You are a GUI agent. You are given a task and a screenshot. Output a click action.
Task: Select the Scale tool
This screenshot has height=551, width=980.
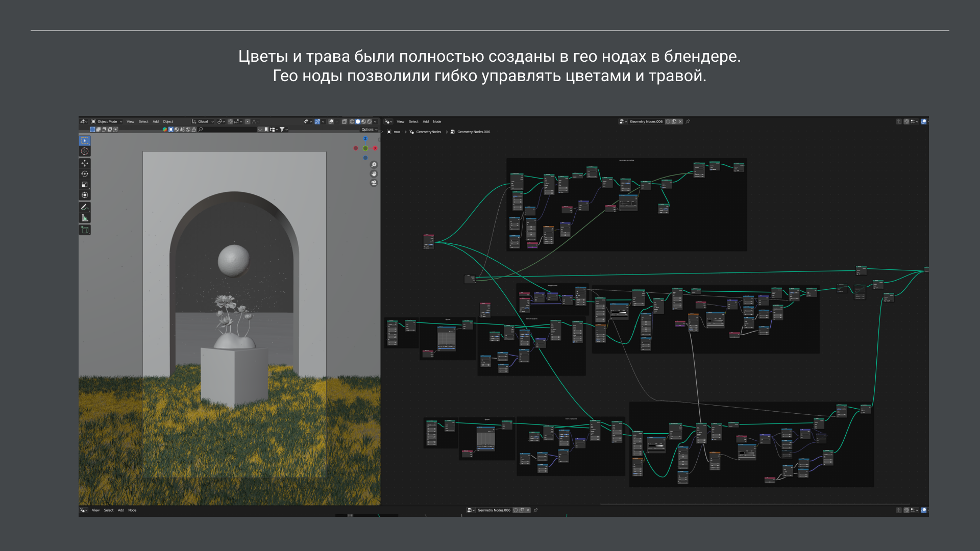tap(85, 185)
